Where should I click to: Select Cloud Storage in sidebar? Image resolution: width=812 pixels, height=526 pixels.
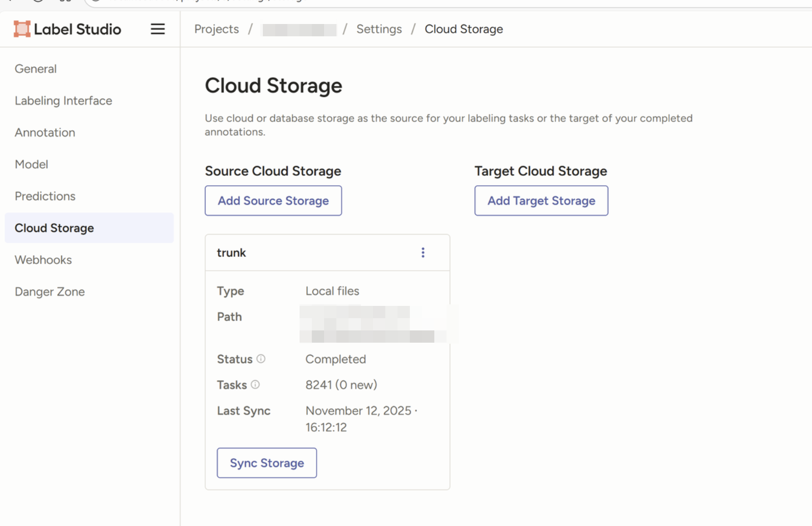pyautogui.click(x=89, y=228)
